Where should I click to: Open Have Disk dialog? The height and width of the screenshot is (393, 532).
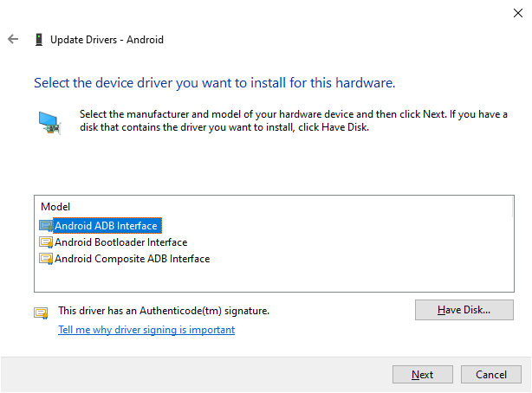pos(464,310)
